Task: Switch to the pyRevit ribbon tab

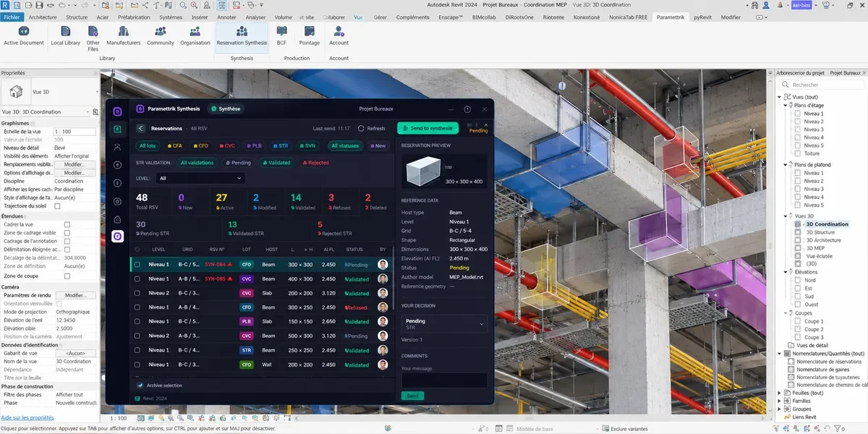Action: [x=702, y=17]
